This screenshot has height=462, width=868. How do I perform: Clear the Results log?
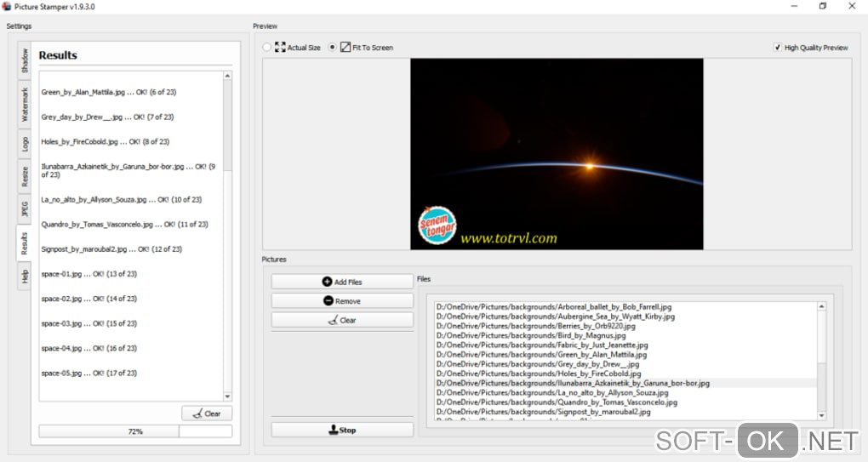pos(207,414)
